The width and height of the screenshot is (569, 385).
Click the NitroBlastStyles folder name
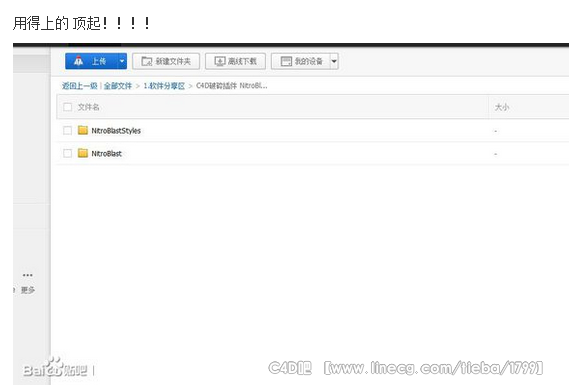[116, 131]
